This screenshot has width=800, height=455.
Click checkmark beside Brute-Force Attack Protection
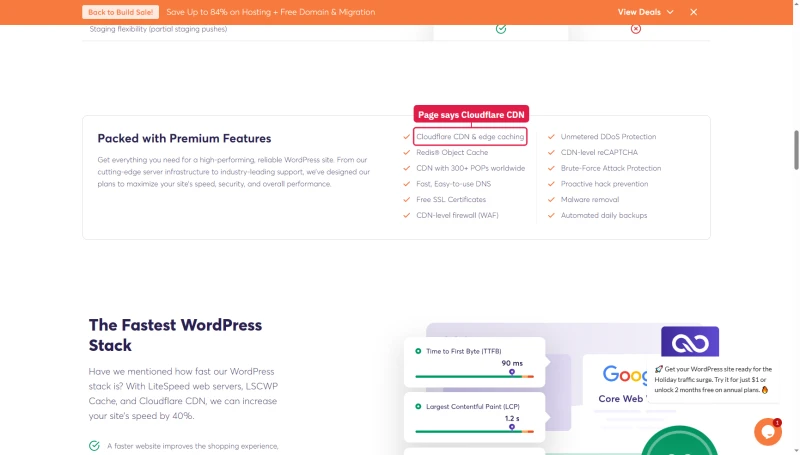(551, 168)
